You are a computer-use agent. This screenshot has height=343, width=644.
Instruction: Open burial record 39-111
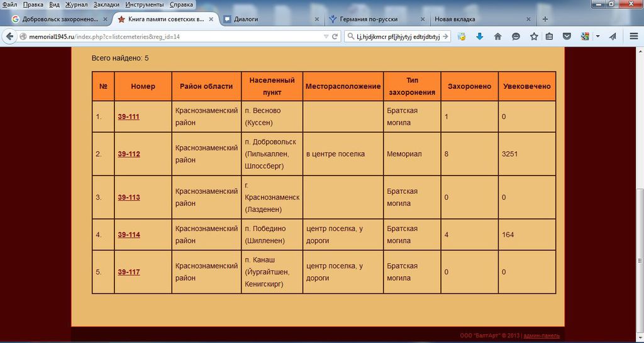128,116
